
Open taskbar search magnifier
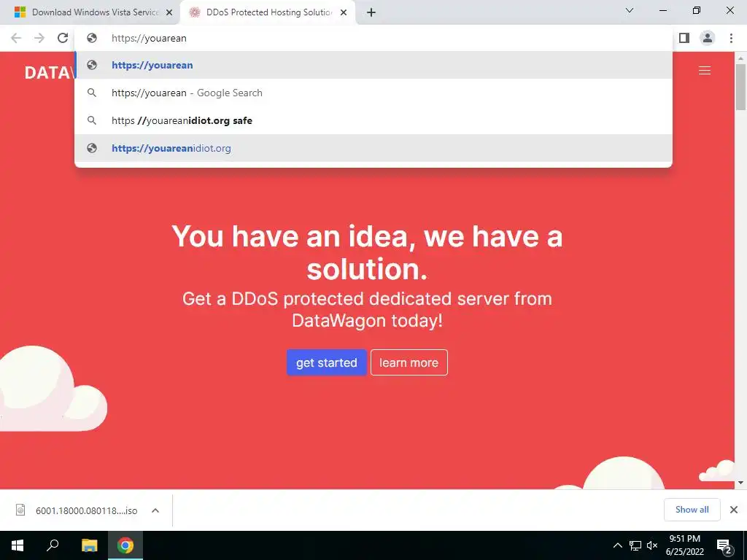pos(53,545)
